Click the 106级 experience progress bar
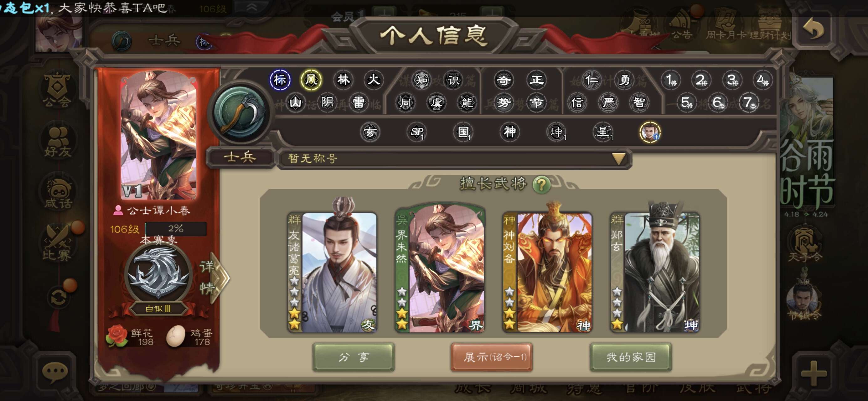 tap(176, 229)
